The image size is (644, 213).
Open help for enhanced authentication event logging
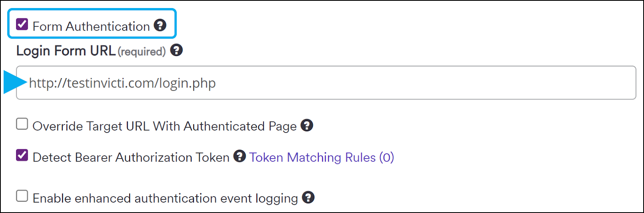point(308,197)
